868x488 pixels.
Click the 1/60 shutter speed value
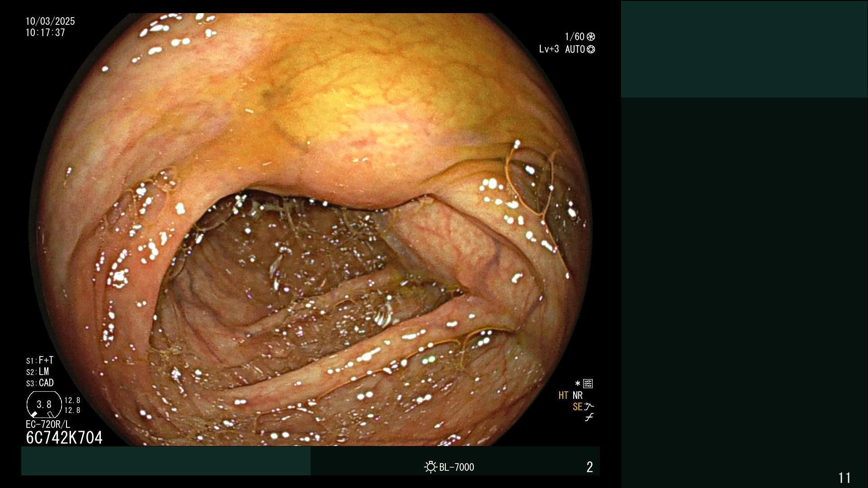(x=575, y=37)
